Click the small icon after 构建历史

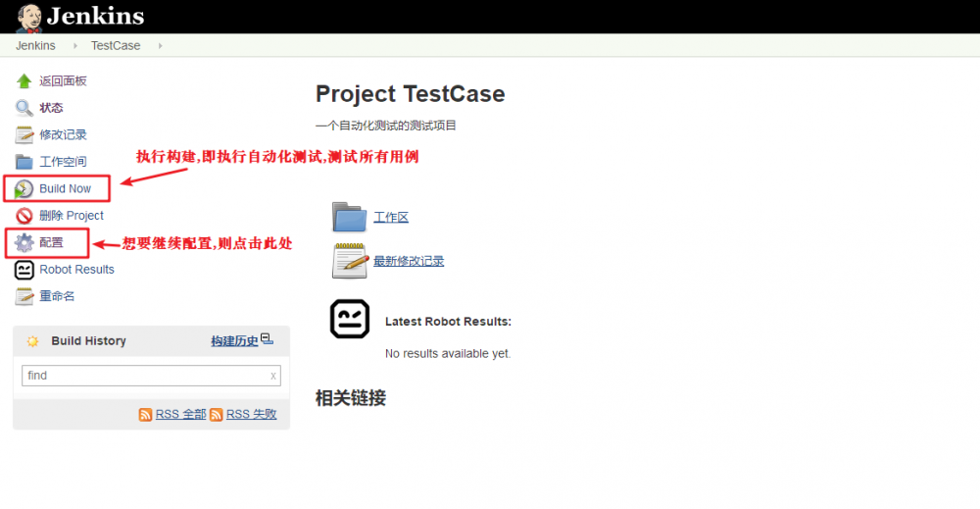[x=267, y=339]
